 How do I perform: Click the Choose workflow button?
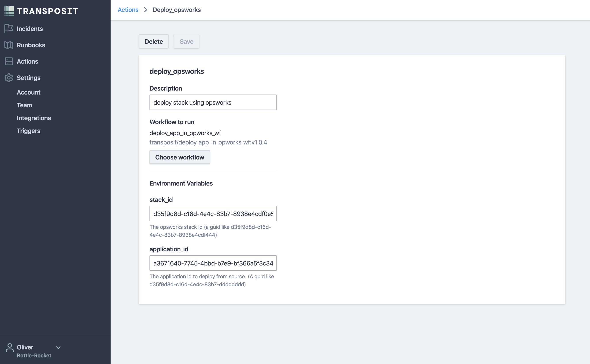click(x=180, y=157)
